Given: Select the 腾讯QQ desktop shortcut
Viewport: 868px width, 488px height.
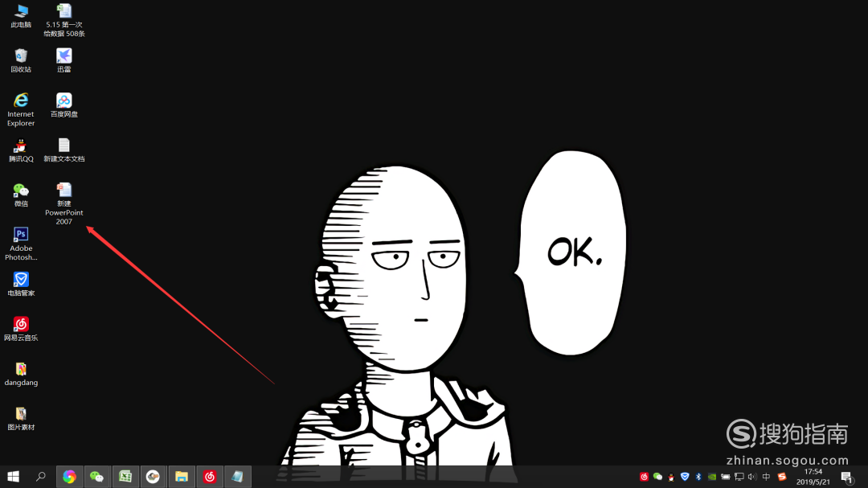Looking at the screenshot, I should tap(21, 150).
